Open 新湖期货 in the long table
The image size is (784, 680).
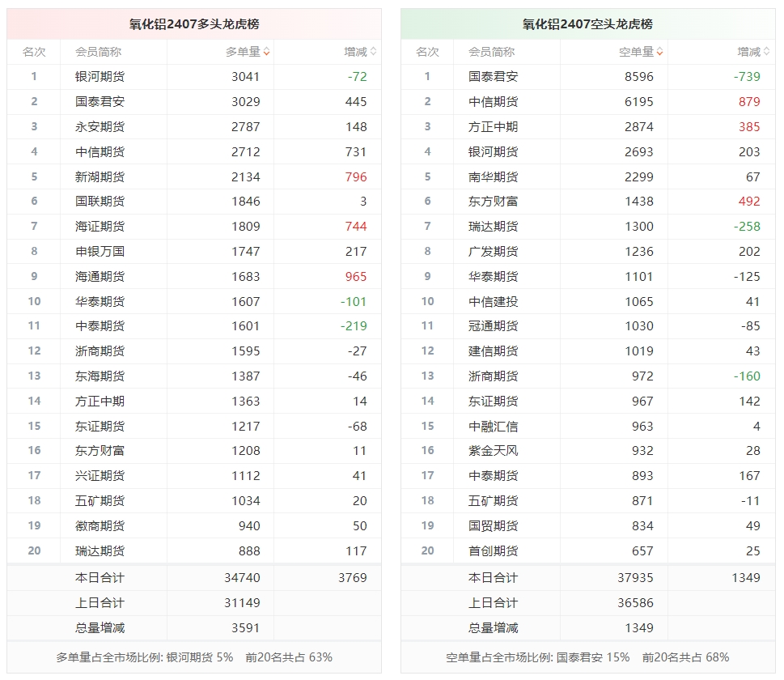[x=100, y=176]
